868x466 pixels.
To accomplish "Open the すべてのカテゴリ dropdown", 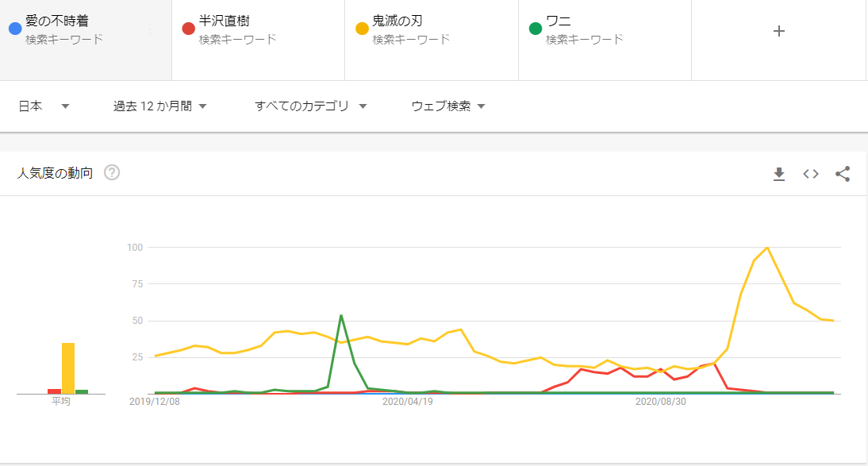I will pyautogui.click(x=311, y=106).
